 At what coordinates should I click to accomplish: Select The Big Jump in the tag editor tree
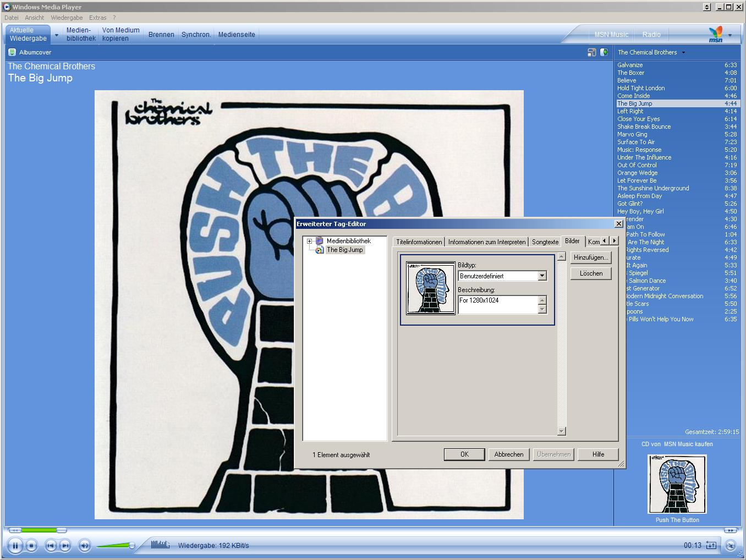[x=345, y=250]
